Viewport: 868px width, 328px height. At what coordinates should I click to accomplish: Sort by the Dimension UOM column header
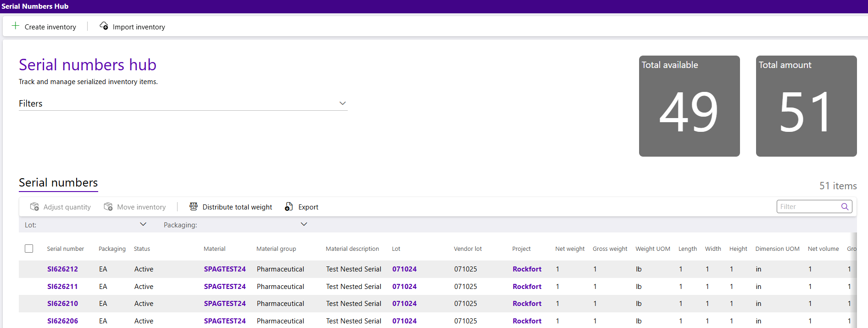point(777,249)
